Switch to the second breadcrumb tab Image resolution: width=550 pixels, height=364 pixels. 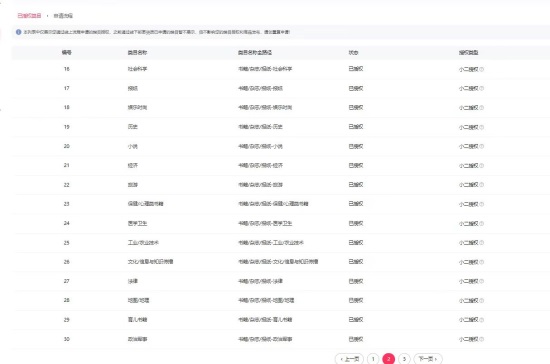point(63,16)
